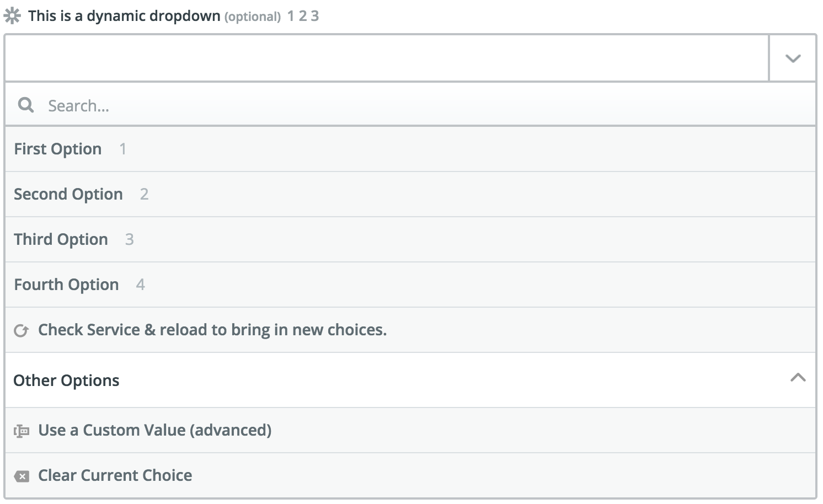Click the empty dropdown value field
The width and height of the screenshot is (823, 504).
click(x=387, y=58)
